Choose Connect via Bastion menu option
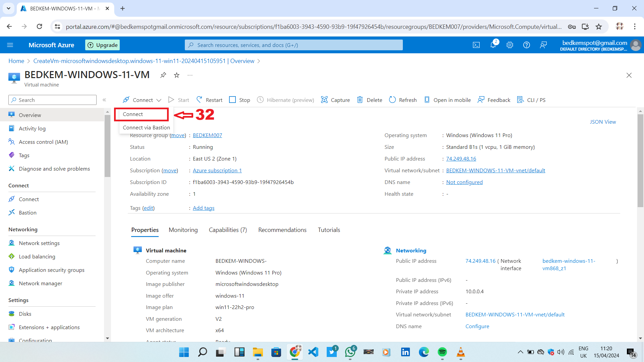The width and height of the screenshot is (644, 362). pos(146,127)
